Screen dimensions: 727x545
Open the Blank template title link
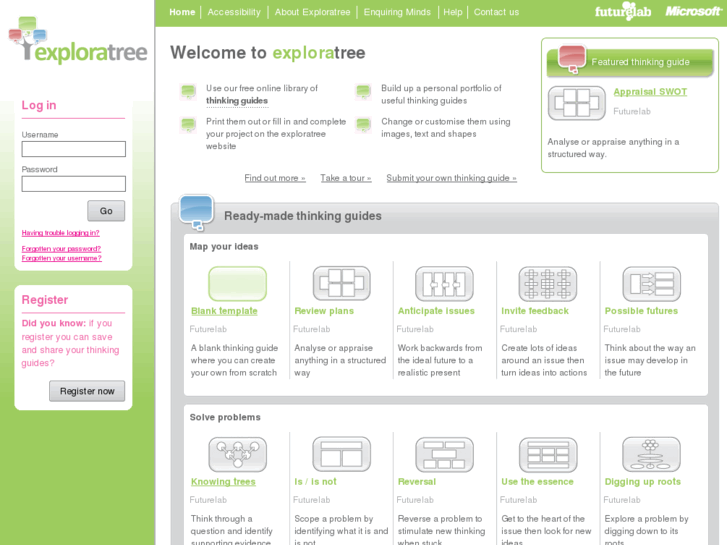224,311
